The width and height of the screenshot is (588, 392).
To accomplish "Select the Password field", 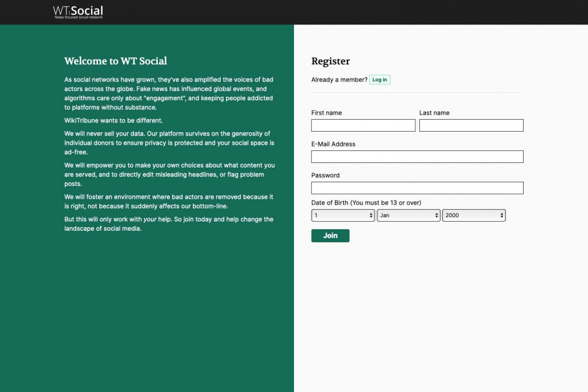I will [x=417, y=188].
